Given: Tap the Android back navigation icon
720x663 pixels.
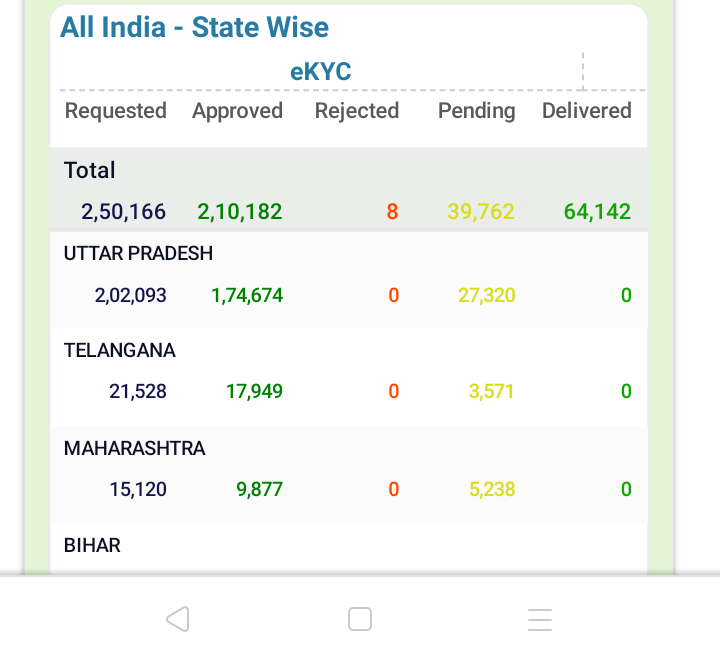Looking at the screenshot, I should 178,619.
